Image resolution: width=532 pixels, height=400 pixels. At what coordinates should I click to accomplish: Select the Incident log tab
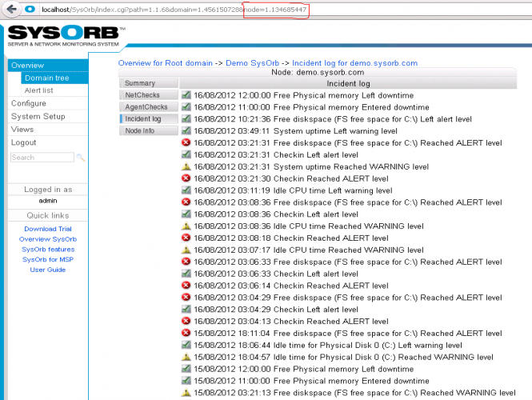pos(149,118)
